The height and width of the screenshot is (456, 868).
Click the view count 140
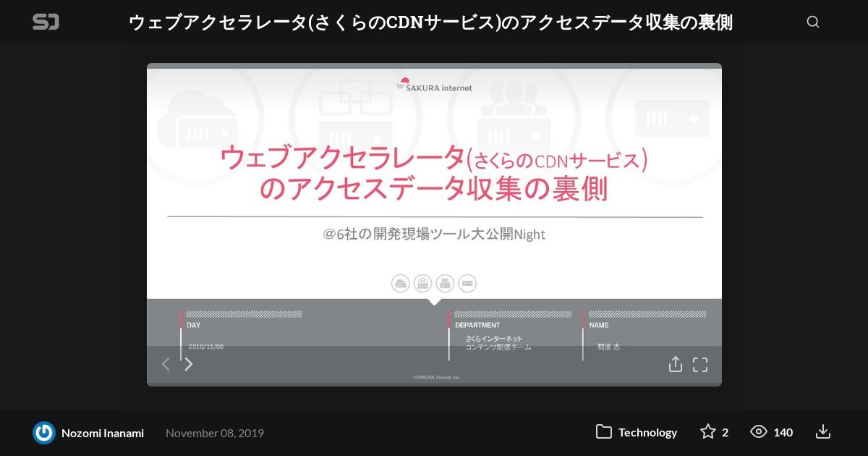click(783, 433)
